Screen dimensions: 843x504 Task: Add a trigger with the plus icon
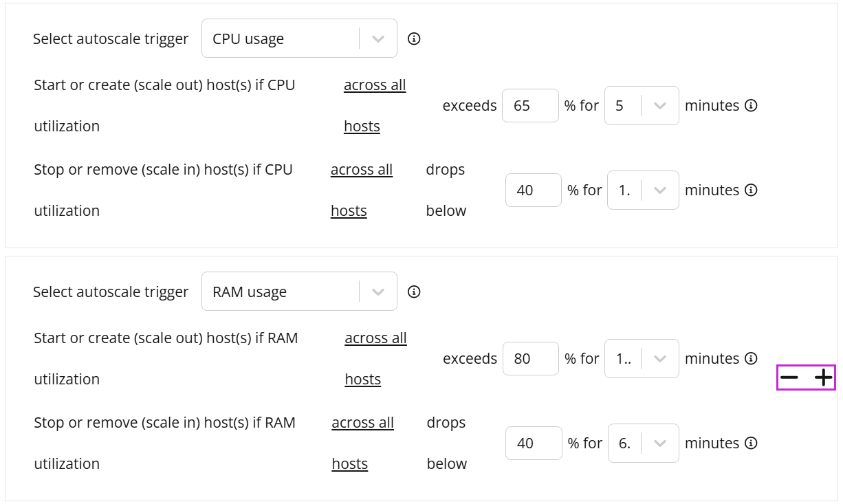tap(823, 377)
